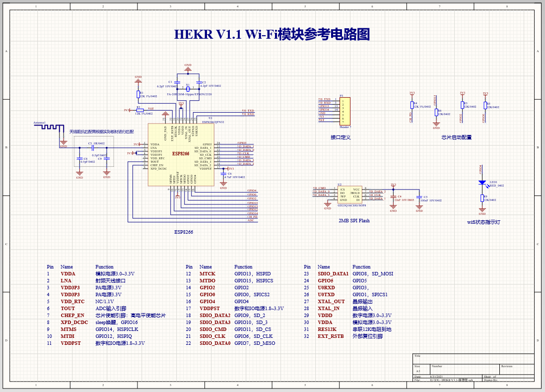Click the function text 射频天线接口
Image resolution: width=545 pixels, height=392 pixels.
click(111, 280)
